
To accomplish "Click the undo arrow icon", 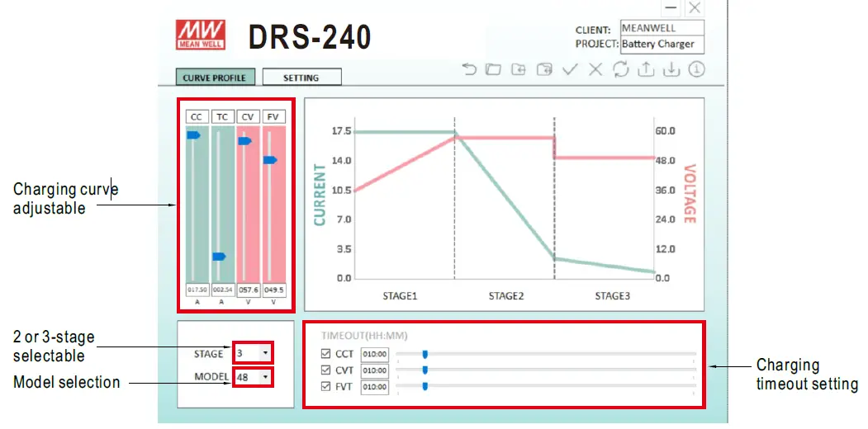I will pyautogui.click(x=469, y=69).
